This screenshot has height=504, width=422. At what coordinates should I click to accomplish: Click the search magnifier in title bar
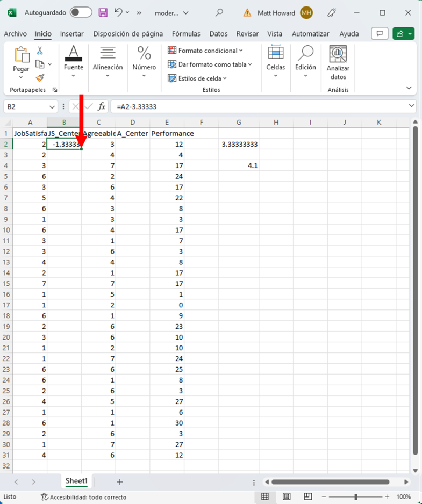tap(219, 12)
